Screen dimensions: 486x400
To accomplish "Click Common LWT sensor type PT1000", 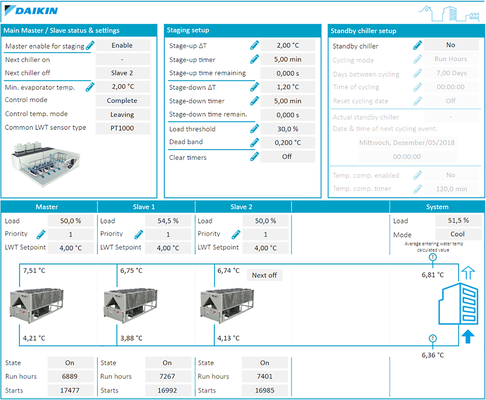I will click(x=123, y=128).
